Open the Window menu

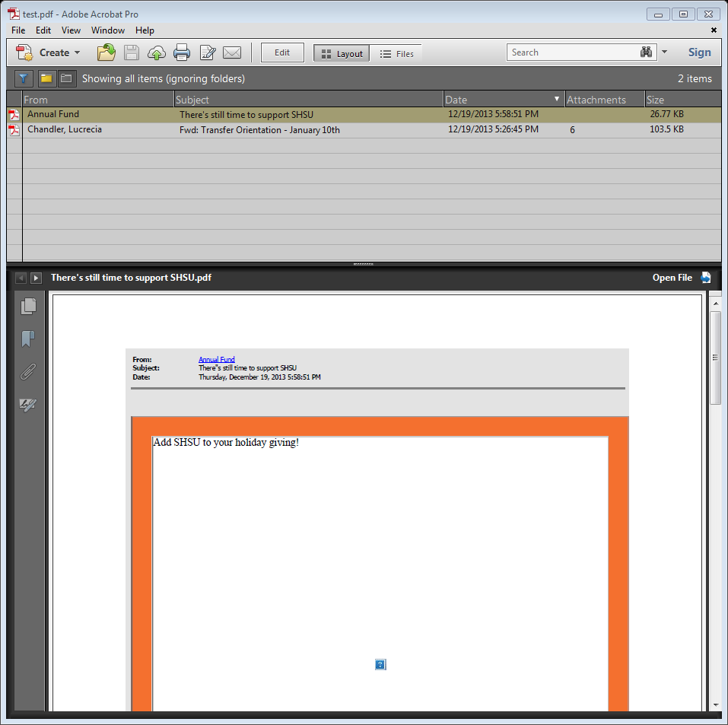(108, 30)
